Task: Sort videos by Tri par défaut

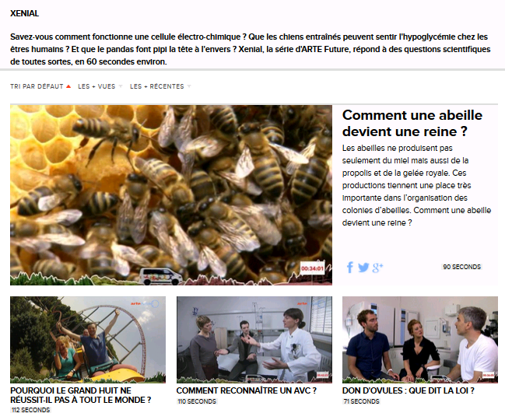Action: pos(37,86)
